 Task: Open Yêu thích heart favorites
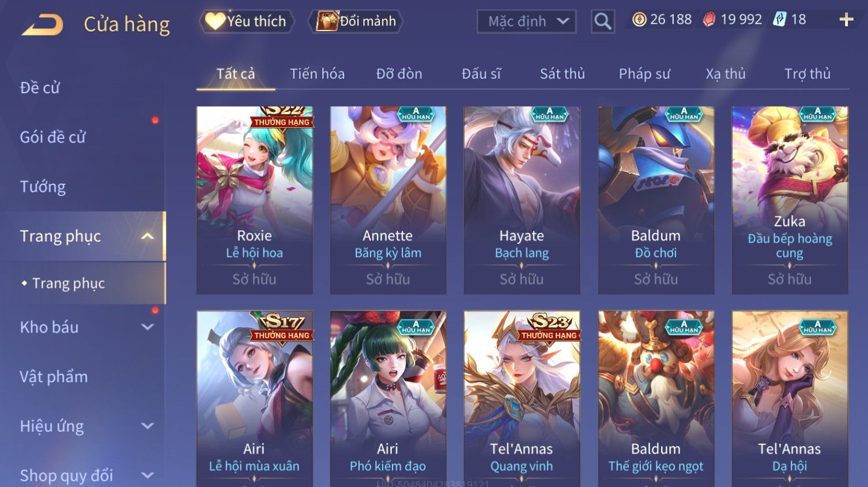click(x=247, y=21)
